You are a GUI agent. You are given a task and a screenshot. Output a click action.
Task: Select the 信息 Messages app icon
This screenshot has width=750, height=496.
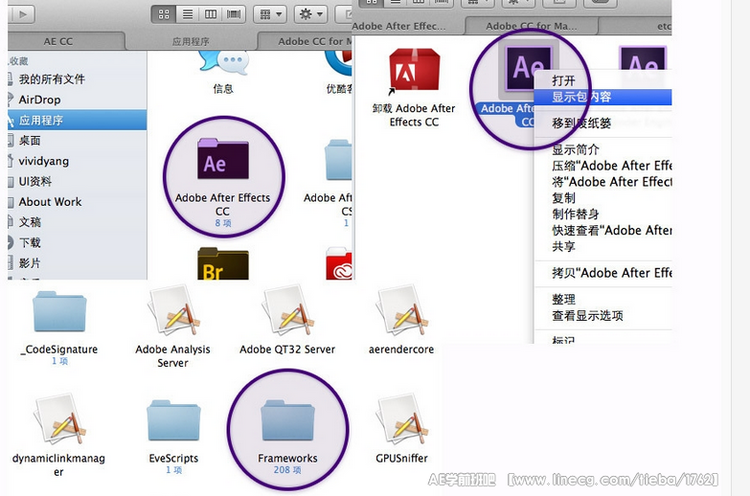pyautogui.click(x=223, y=64)
